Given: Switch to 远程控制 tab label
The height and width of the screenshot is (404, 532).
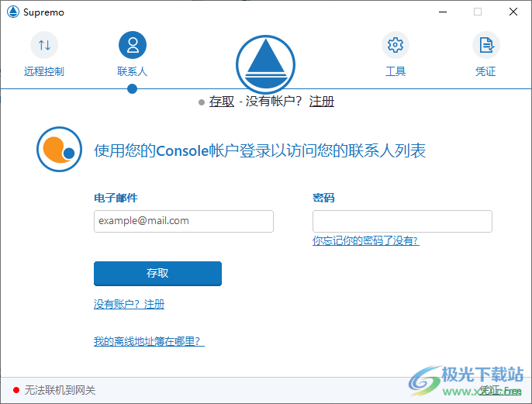Looking at the screenshot, I should [44, 71].
